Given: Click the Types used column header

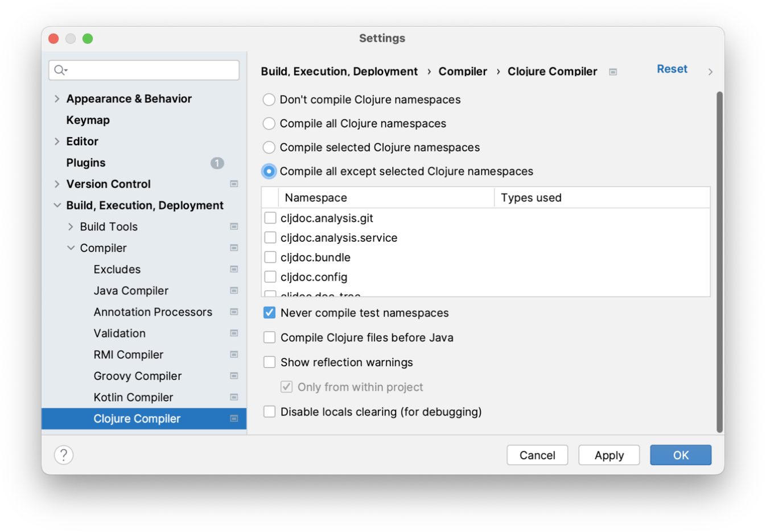Looking at the screenshot, I should [602, 197].
